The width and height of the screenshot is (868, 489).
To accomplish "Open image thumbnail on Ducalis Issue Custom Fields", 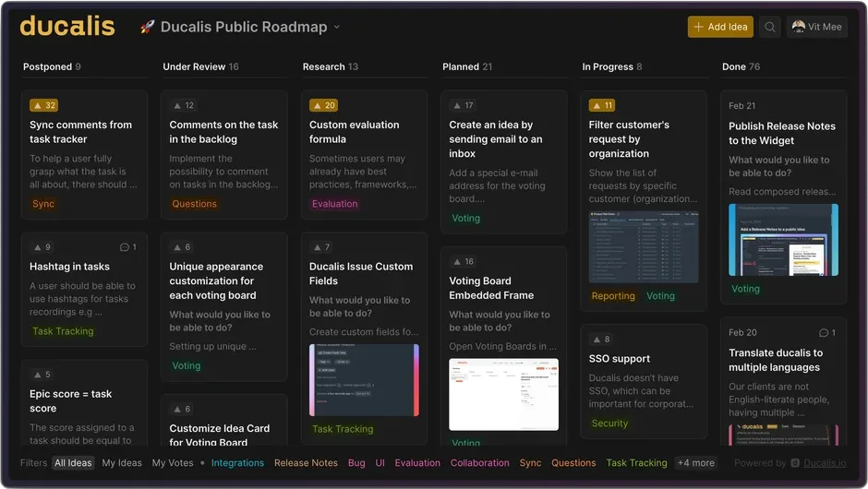I will pos(364,380).
